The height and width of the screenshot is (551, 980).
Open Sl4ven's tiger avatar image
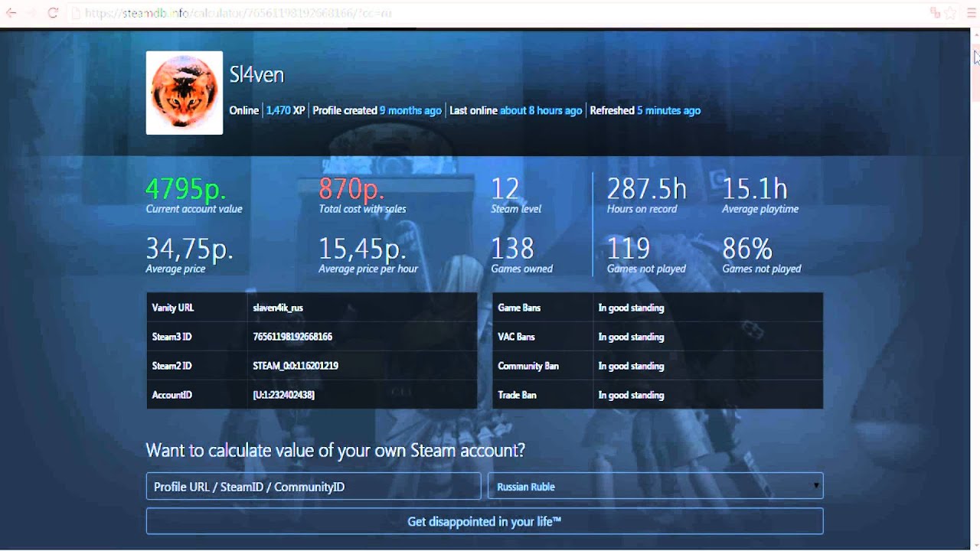click(185, 93)
